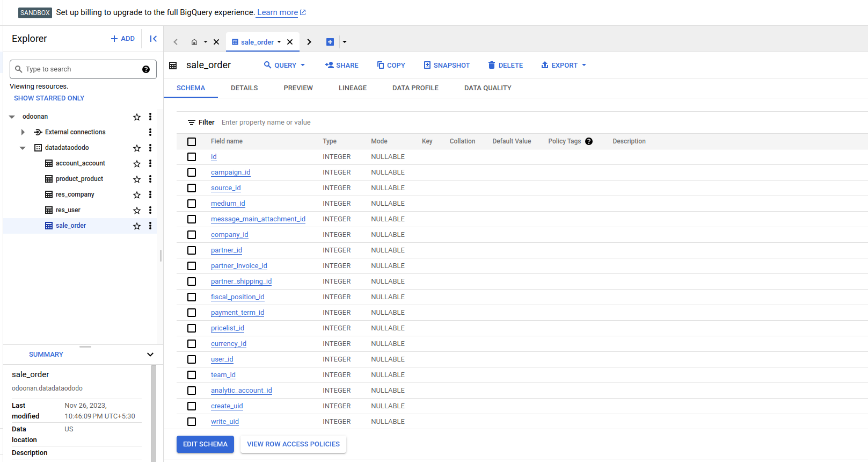
Task: Focus the Type to search field
Action: click(83, 69)
